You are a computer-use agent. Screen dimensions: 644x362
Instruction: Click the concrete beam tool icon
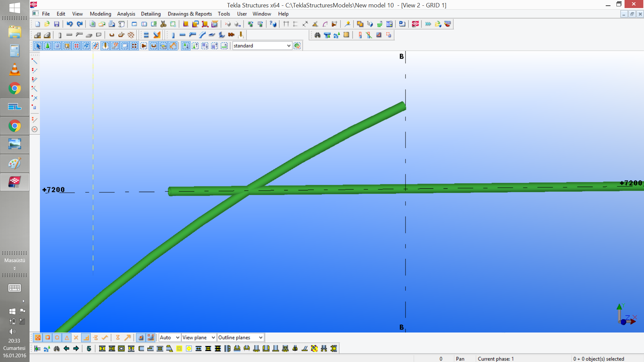click(x=69, y=35)
